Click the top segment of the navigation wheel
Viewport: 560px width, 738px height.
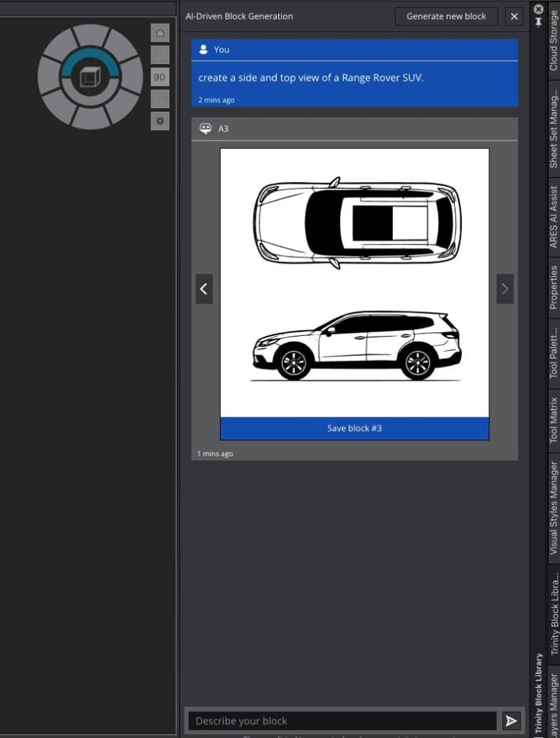[x=91, y=35]
